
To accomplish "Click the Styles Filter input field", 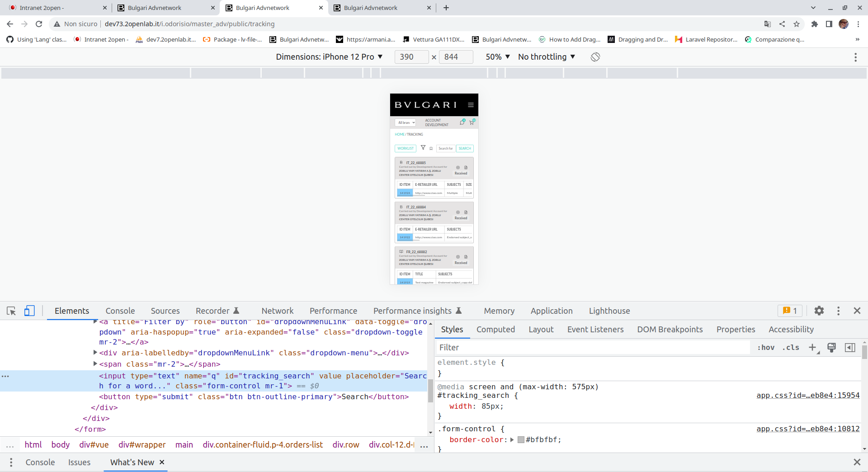I will 592,348.
